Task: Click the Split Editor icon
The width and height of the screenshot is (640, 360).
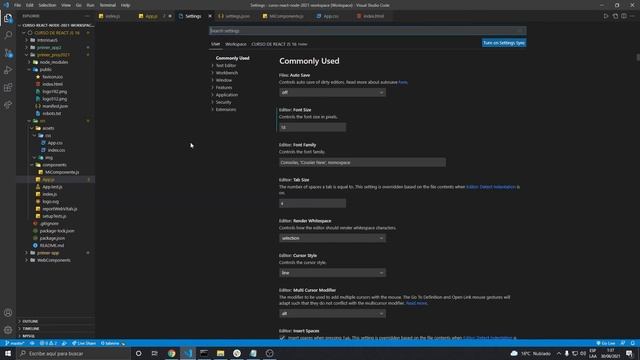Action: click(624, 16)
